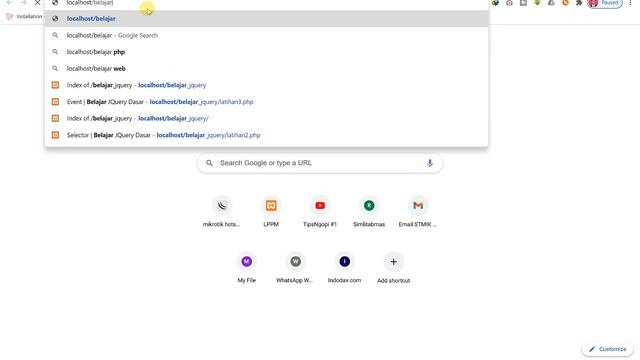Click the dark green extension icon in toolbar

point(495,3)
